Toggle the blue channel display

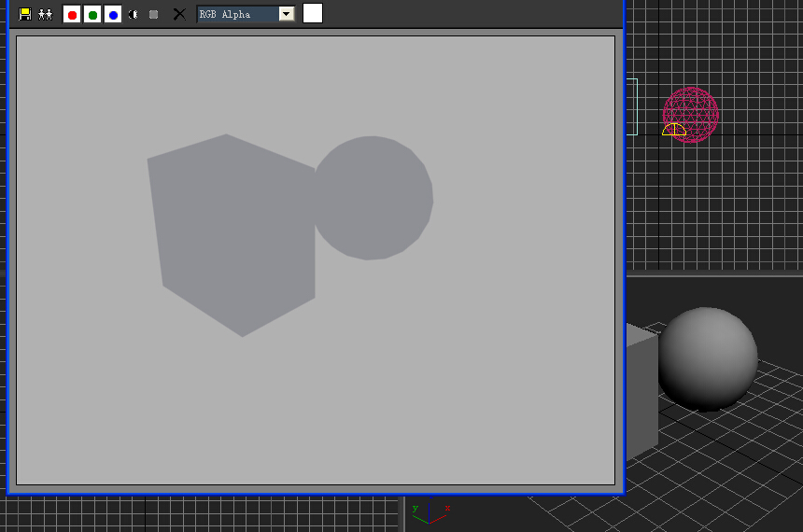click(113, 14)
